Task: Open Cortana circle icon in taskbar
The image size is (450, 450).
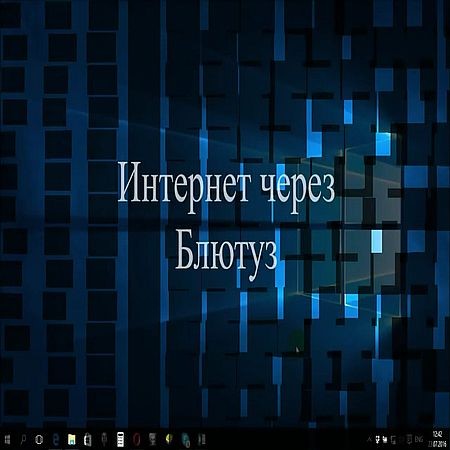Action: coord(39,440)
